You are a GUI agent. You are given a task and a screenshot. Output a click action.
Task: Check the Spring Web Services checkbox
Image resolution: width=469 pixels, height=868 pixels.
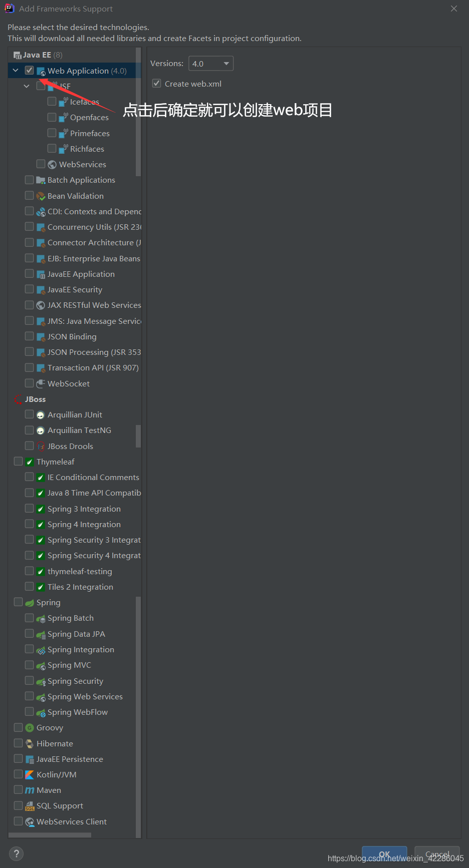click(29, 696)
